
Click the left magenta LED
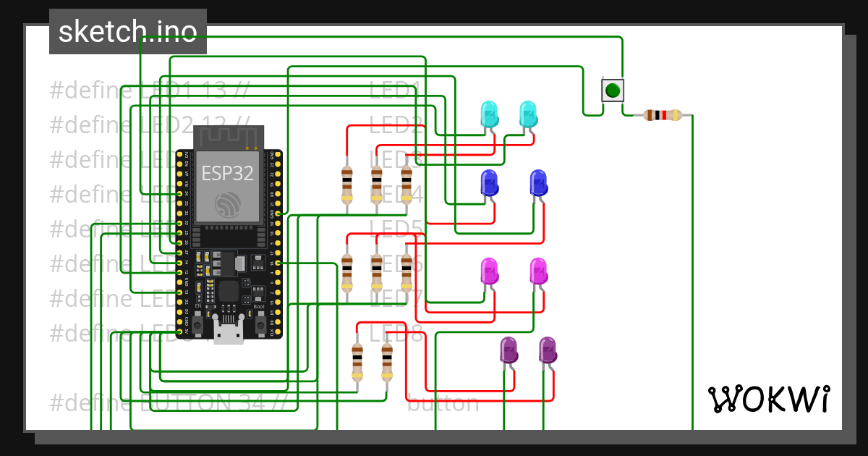pos(490,270)
